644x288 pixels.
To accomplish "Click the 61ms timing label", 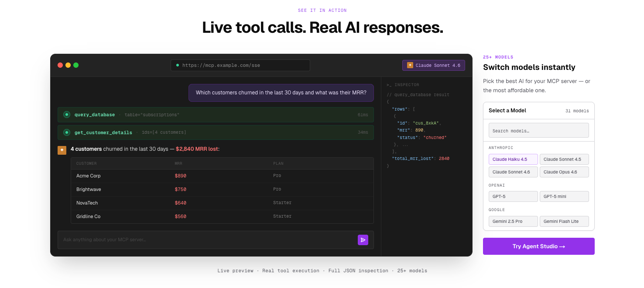I will click(363, 115).
